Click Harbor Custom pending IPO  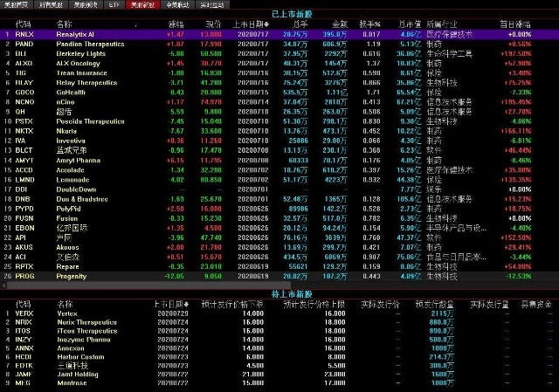coord(80,357)
